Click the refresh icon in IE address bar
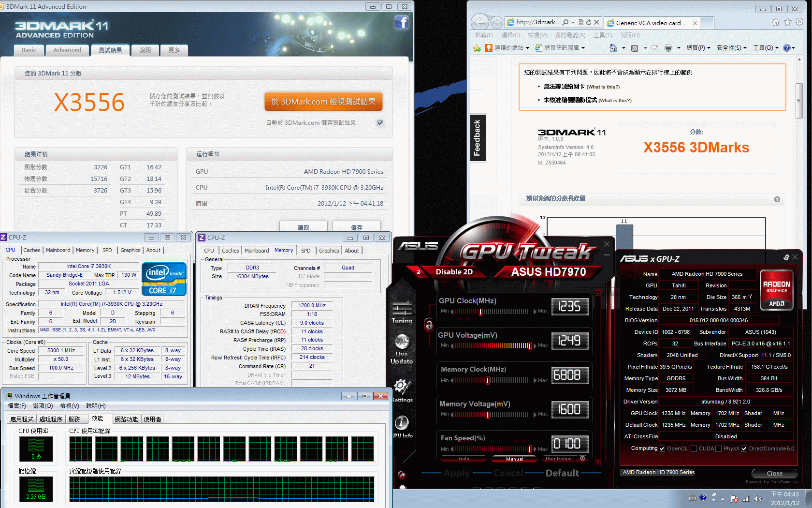812x508 pixels. (589, 22)
